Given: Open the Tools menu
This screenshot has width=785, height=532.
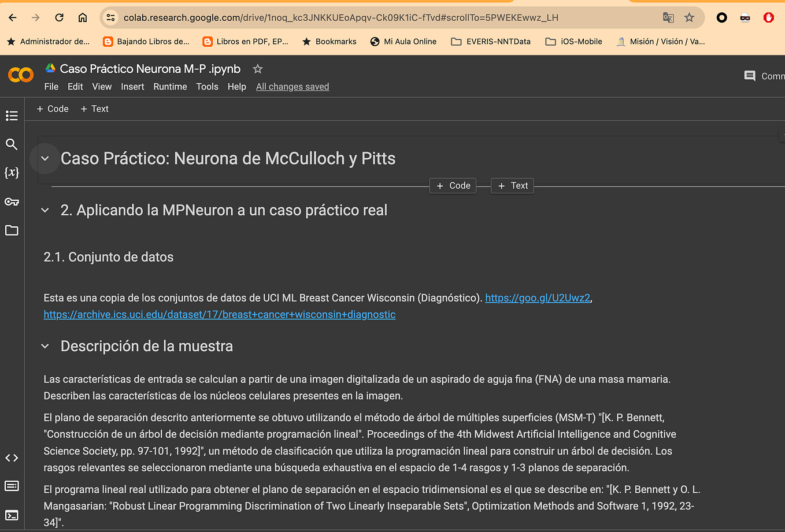Looking at the screenshot, I should [207, 87].
